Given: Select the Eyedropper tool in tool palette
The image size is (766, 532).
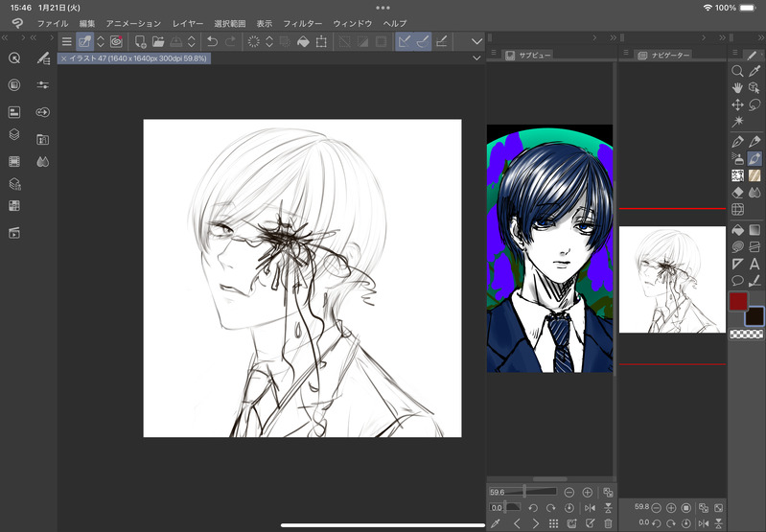Looking at the screenshot, I should [754, 71].
